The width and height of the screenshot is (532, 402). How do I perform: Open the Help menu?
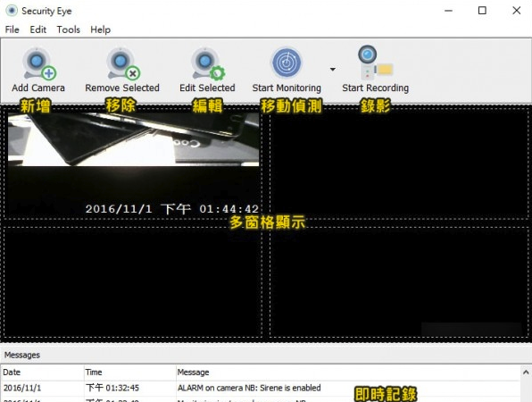(101, 29)
